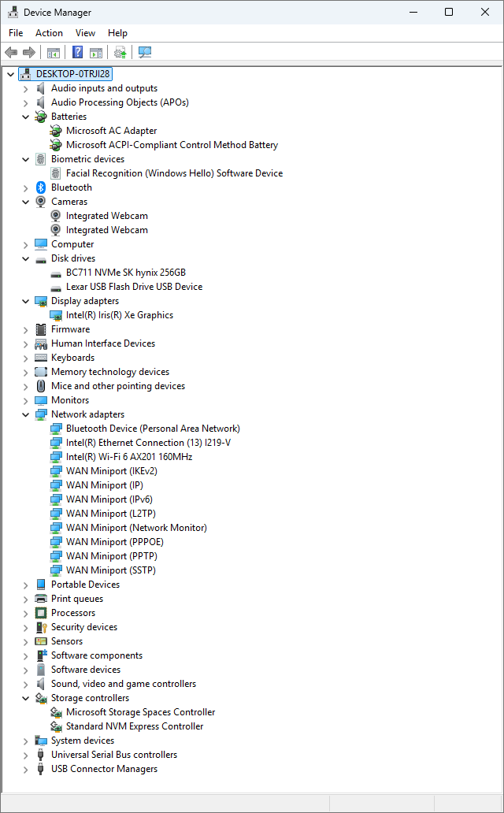Click the Print queues printer icon

pyautogui.click(x=41, y=599)
